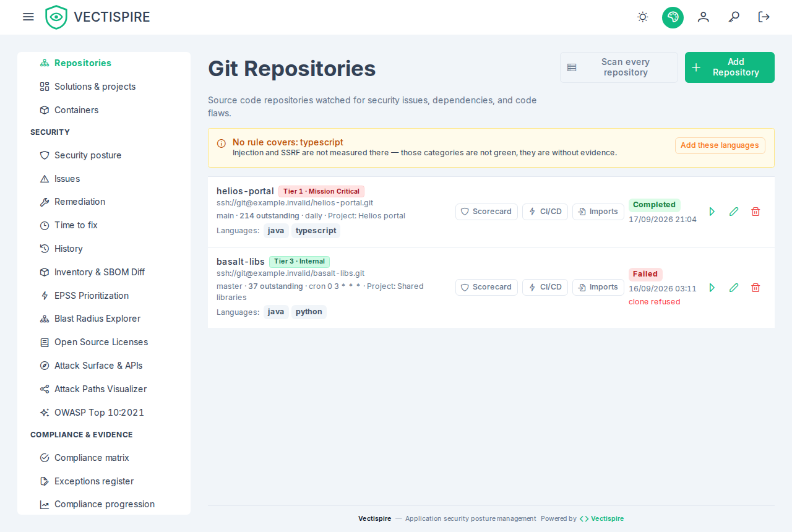This screenshot has width=792, height=532.
Task: Open Containers in sidebar
Action: [x=104, y=110]
